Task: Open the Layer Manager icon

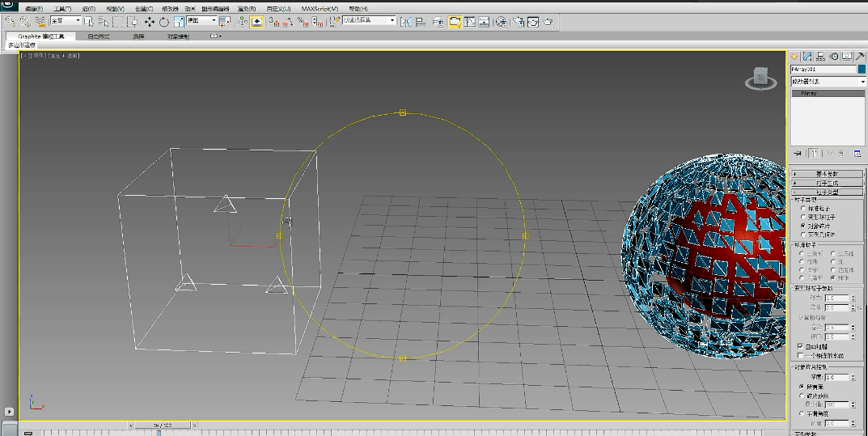Action: (x=438, y=22)
